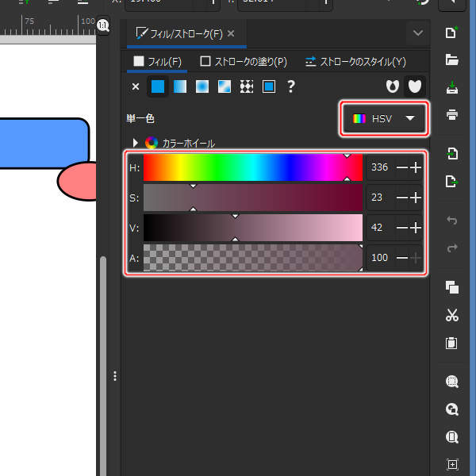Click the Save document icon
Viewport: 476px width, 476px height.
click(452, 86)
